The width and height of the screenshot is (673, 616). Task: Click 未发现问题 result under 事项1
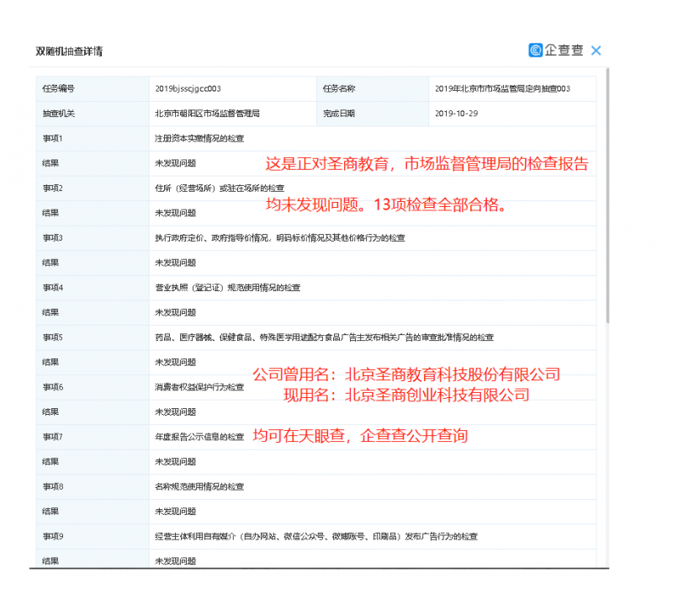176,163
